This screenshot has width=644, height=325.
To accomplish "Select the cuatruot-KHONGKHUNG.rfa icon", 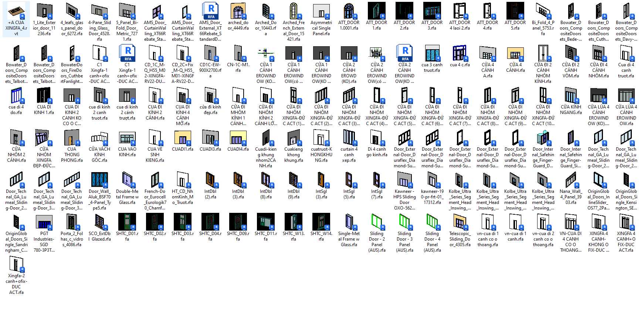I will (321, 137).
